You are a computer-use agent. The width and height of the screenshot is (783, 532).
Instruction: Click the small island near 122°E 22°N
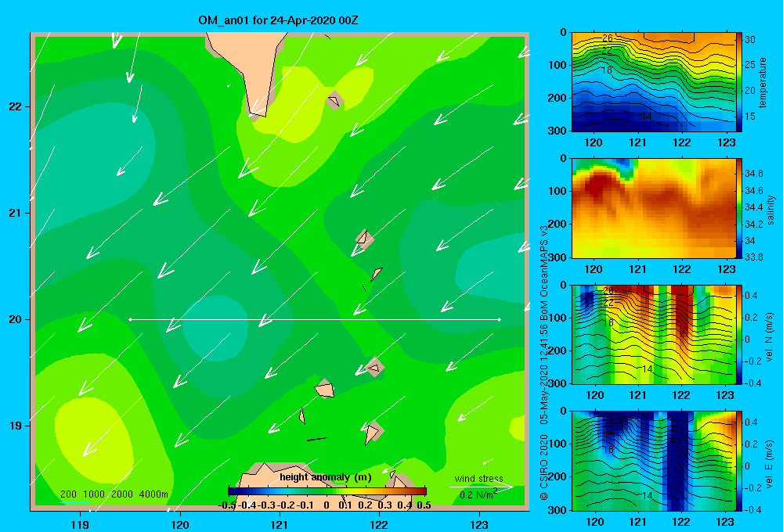click(334, 101)
